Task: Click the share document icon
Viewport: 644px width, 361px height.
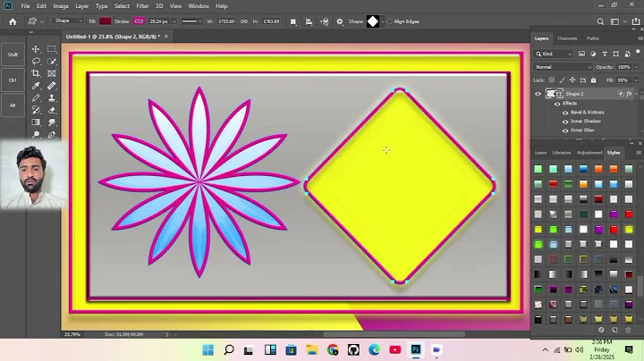Action: pos(636,21)
